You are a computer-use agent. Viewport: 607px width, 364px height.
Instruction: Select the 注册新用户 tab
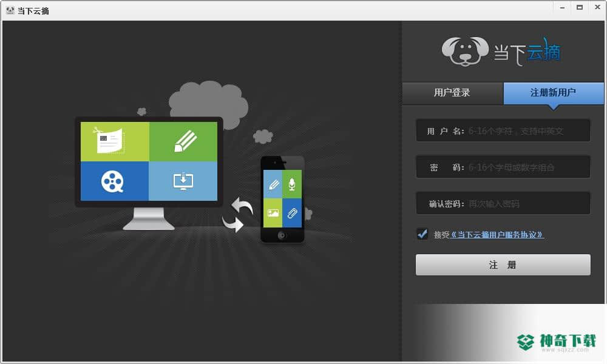click(554, 93)
